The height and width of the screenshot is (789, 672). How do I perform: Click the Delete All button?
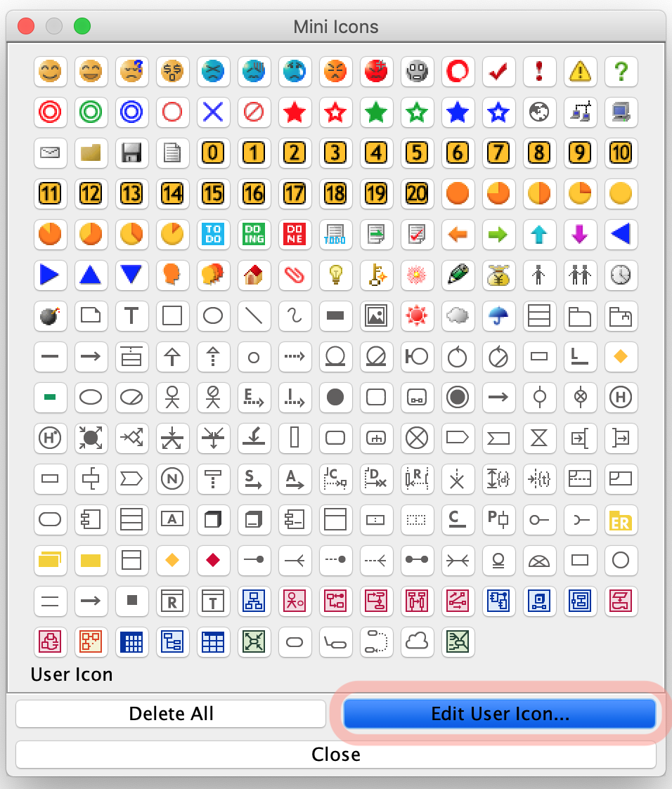(x=171, y=713)
